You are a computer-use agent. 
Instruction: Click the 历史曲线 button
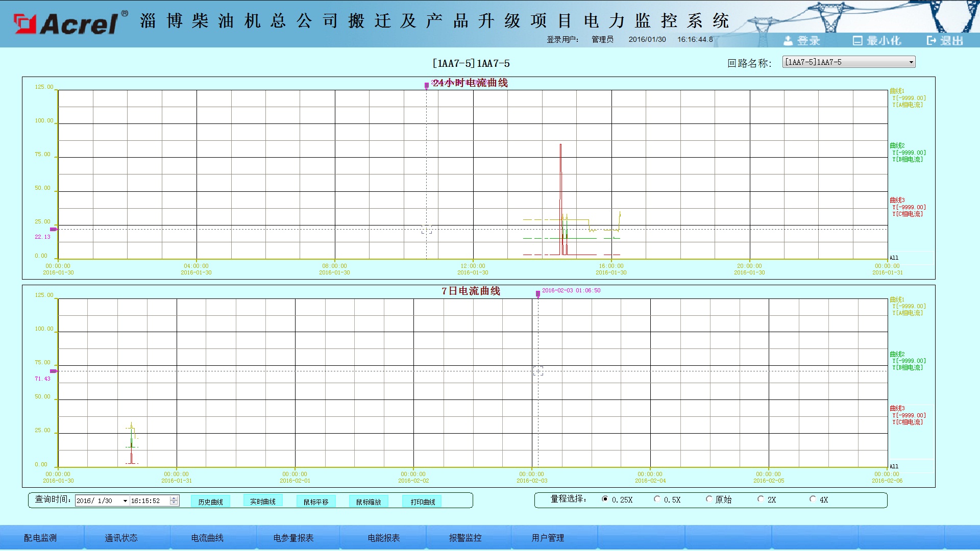[210, 502]
